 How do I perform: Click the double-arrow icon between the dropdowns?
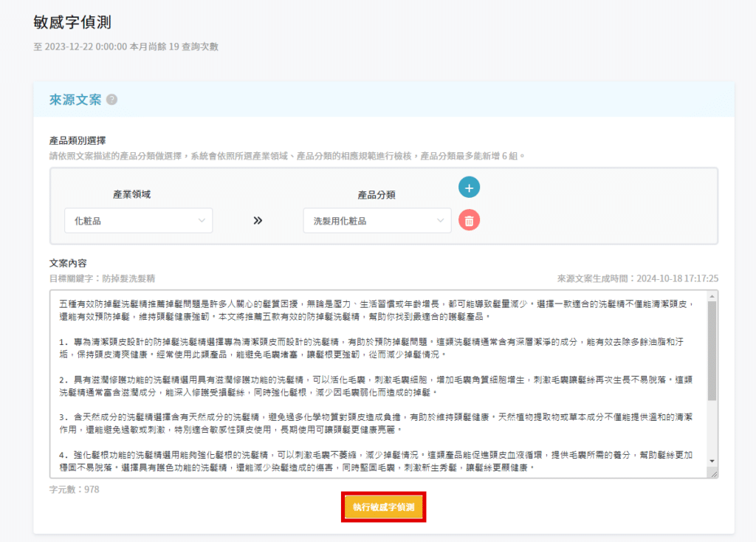pyautogui.click(x=258, y=221)
